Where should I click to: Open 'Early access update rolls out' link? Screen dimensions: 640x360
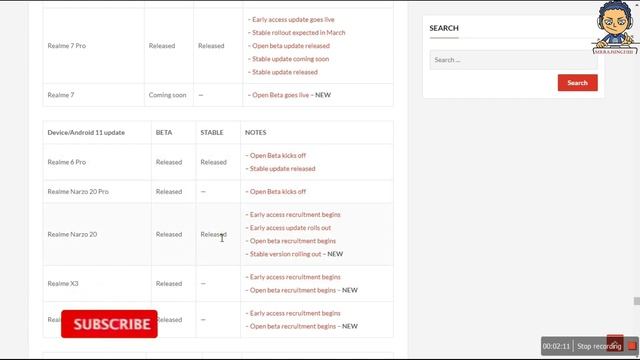(x=290, y=228)
